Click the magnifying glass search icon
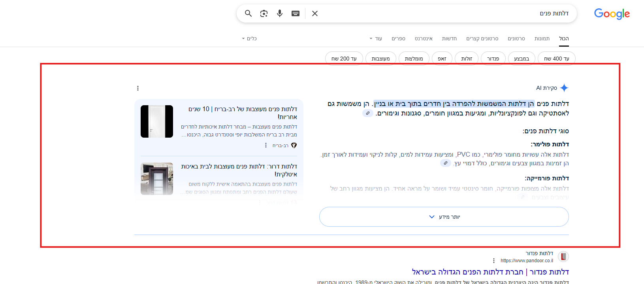 (248, 13)
